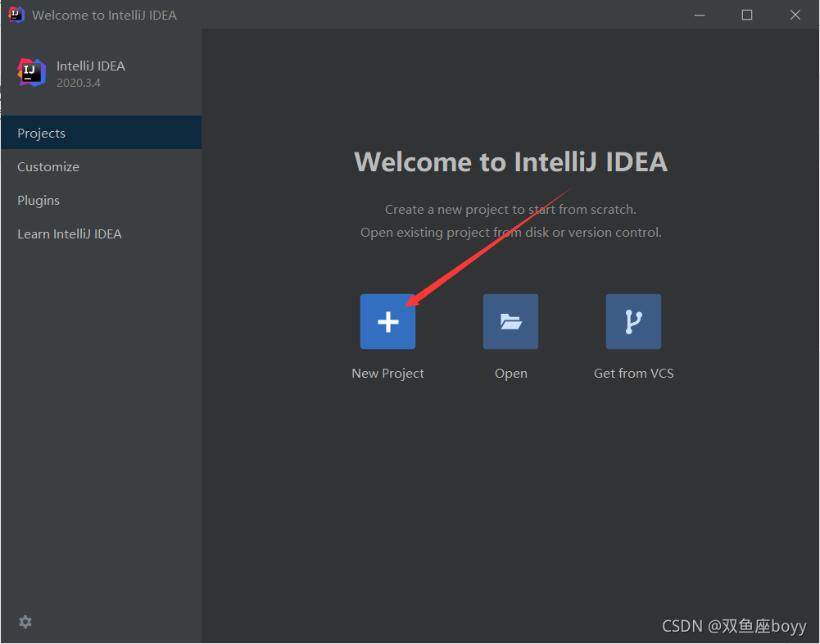The width and height of the screenshot is (820, 644).
Task: Click the Open label
Action: (511, 374)
